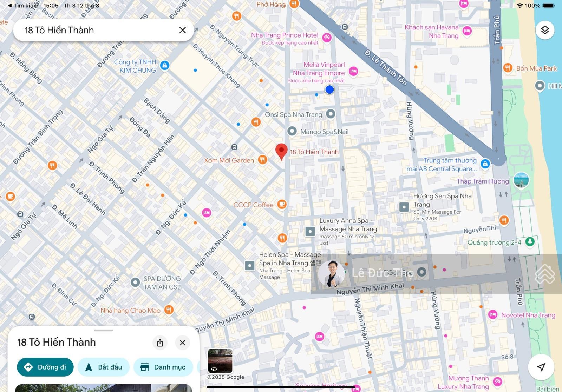Open the Novotel Nha Trang hotel icon
This screenshot has width=562, height=392.
[493, 314]
